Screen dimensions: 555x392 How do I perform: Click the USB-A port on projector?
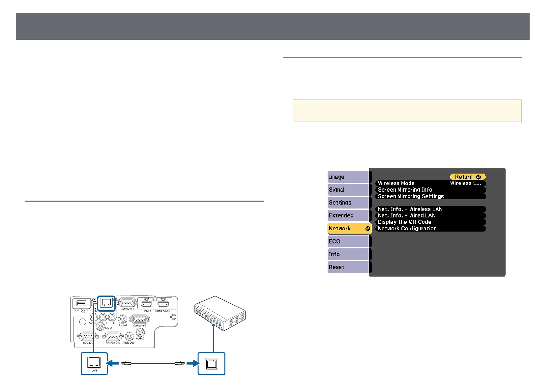[x=82, y=303]
